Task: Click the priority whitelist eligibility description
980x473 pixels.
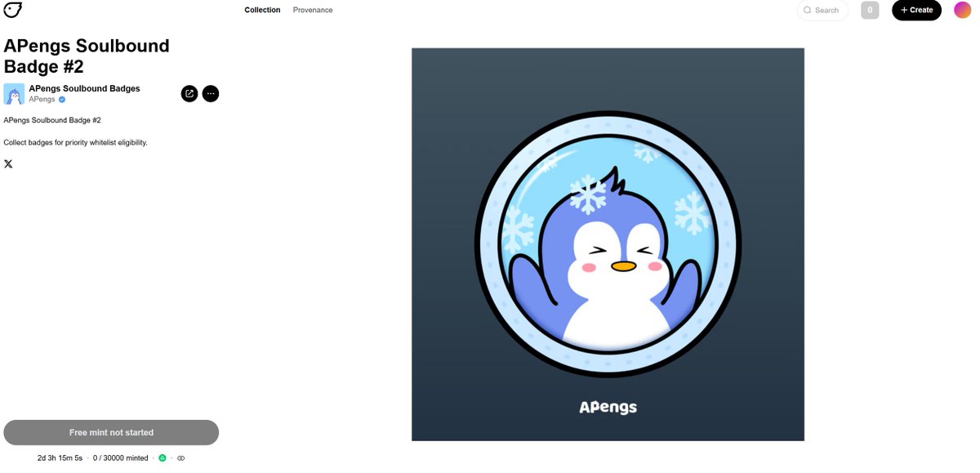Action: point(75,143)
